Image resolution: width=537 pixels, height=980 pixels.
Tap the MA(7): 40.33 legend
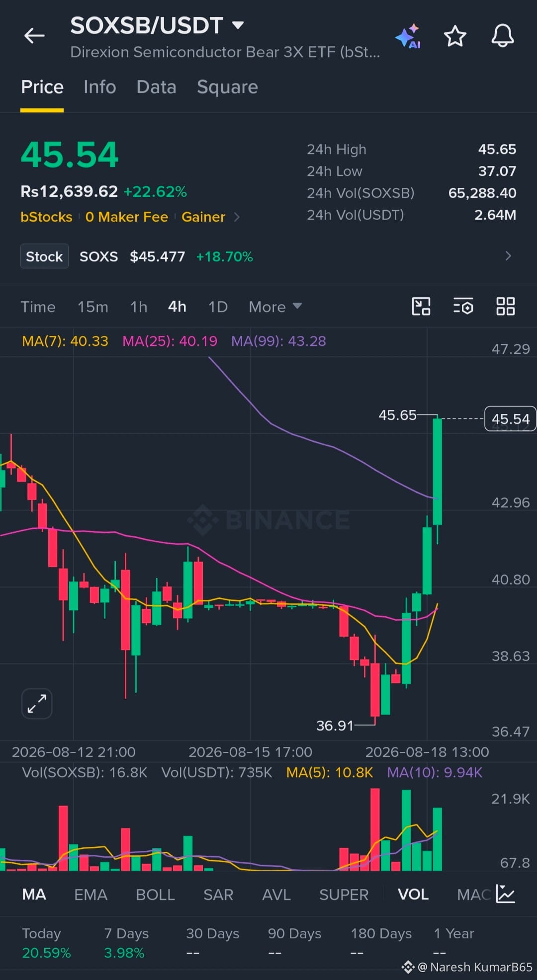(65, 341)
